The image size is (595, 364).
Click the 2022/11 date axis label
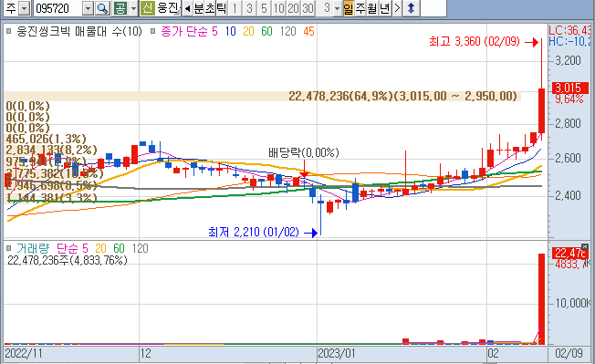[x=24, y=353]
